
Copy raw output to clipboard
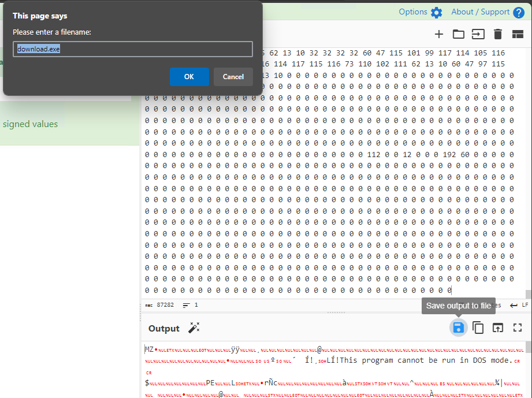(478, 328)
